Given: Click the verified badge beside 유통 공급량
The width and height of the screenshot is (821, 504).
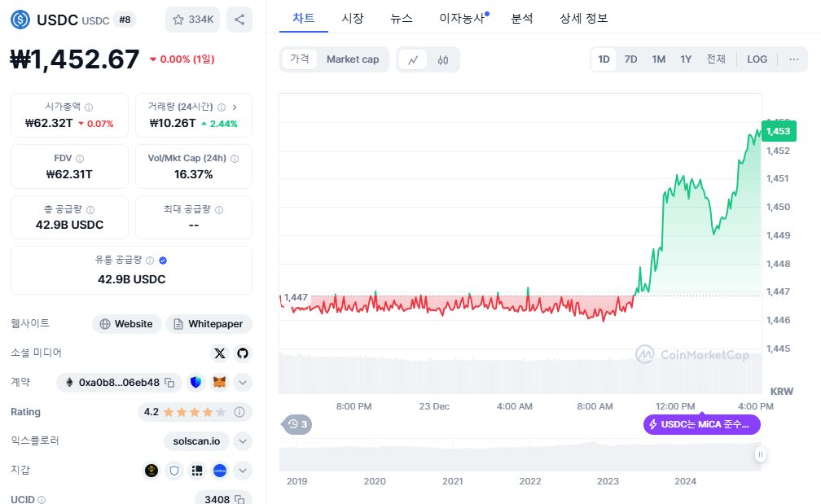Looking at the screenshot, I should (x=163, y=261).
